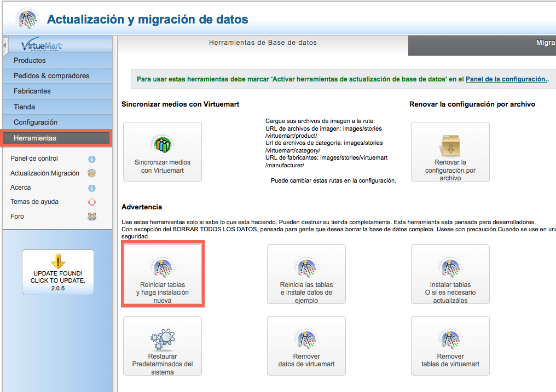Click the text Cargue sus archivos de imagen a la ruta
Image resolution: width=556 pixels, height=392 pixels.
(x=320, y=121)
